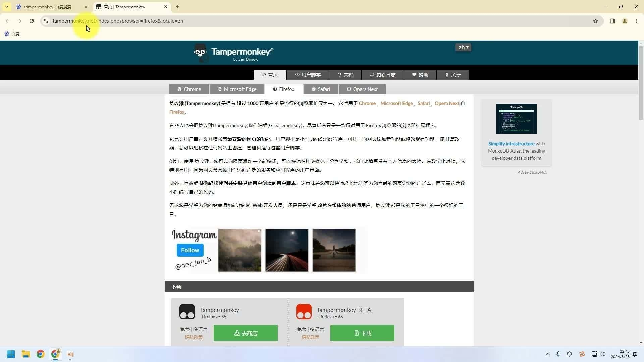Click the Instagram Follow button
The image size is (644, 362).
point(190,250)
